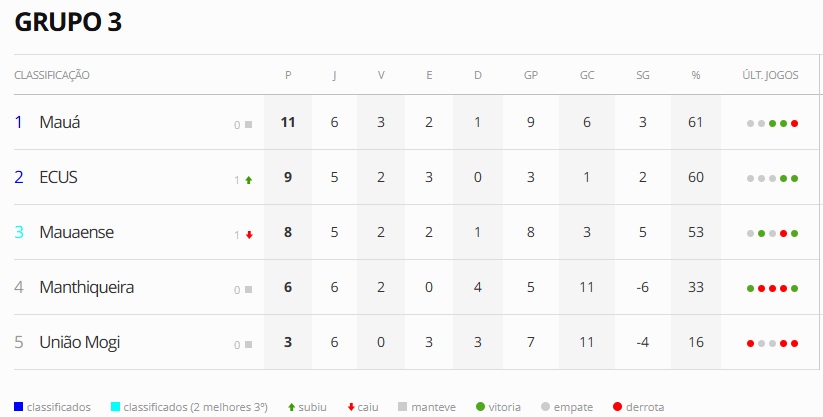
Task: Click the blue 'classificados' legend swatch
Action: [18, 407]
